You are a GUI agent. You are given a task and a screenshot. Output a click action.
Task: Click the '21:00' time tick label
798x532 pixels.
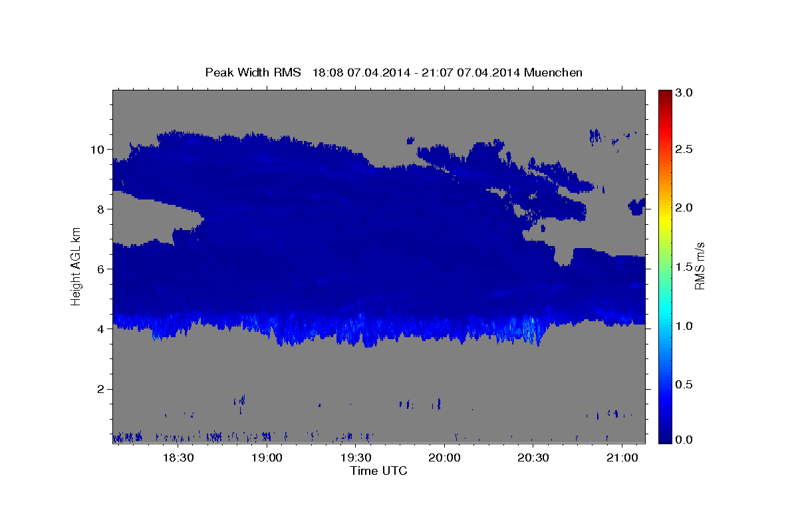point(622,458)
